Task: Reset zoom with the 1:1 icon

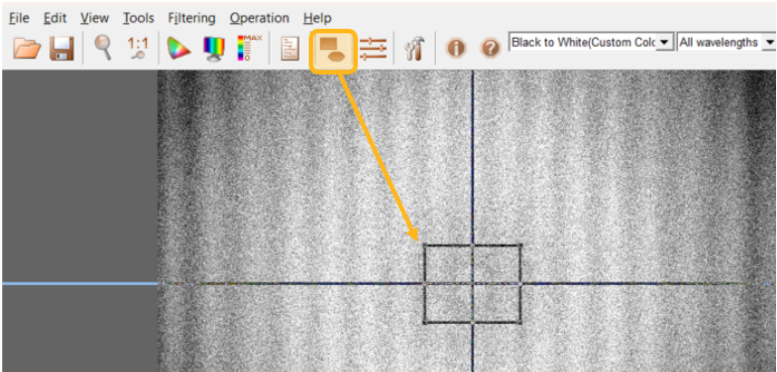Action: point(138,49)
